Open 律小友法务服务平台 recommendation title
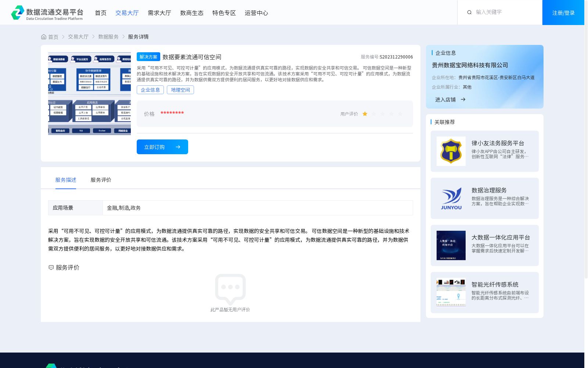The image size is (588, 368). click(498, 143)
